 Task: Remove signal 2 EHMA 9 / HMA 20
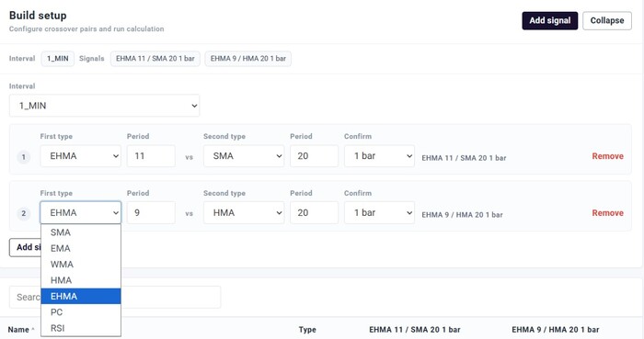(607, 213)
